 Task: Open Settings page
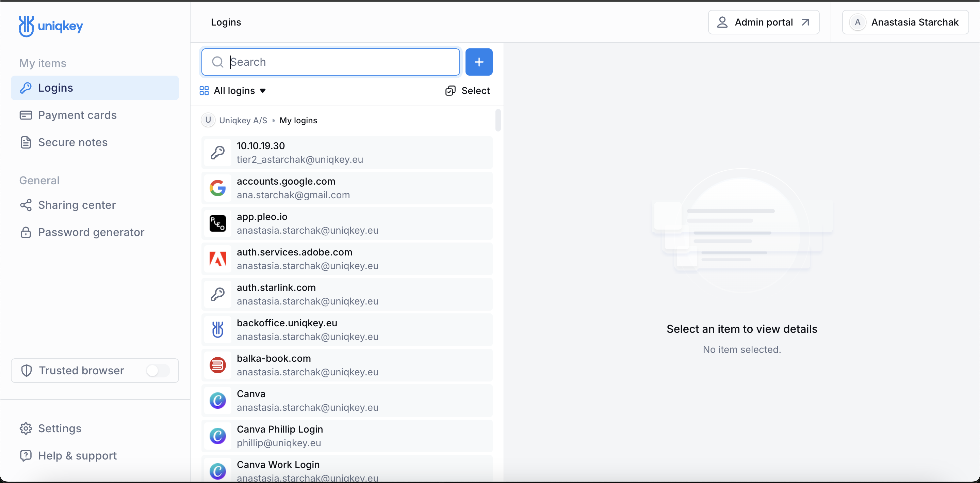(x=95, y=429)
